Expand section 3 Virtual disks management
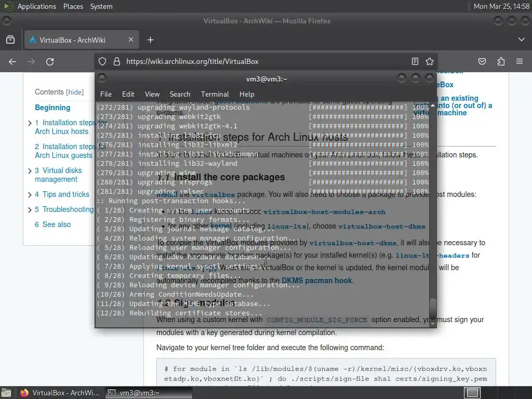 pyautogui.click(x=30, y=171)
